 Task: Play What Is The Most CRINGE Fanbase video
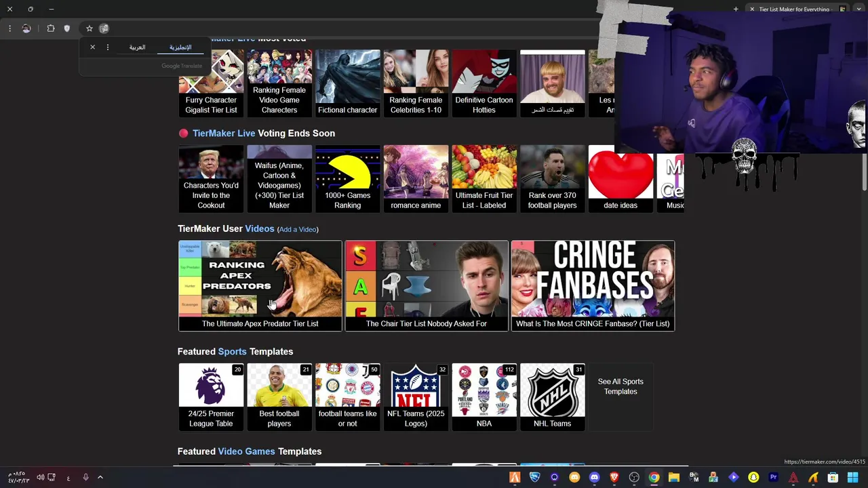(x=593, y=286)
